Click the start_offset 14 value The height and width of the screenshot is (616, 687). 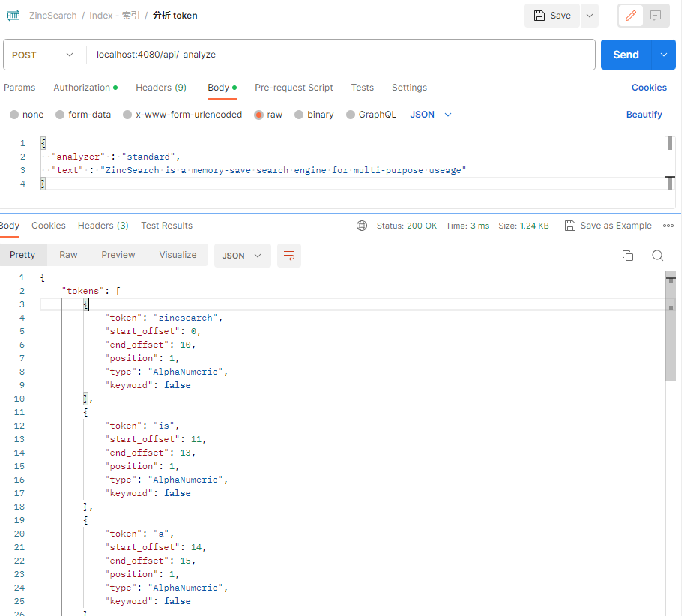point(196,547)
